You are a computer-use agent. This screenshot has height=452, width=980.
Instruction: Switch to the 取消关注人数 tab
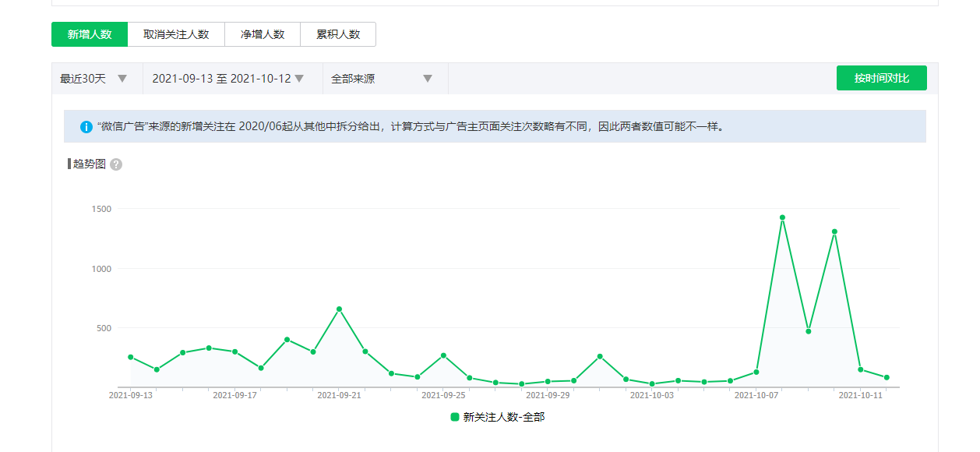(x=176, y=34)
